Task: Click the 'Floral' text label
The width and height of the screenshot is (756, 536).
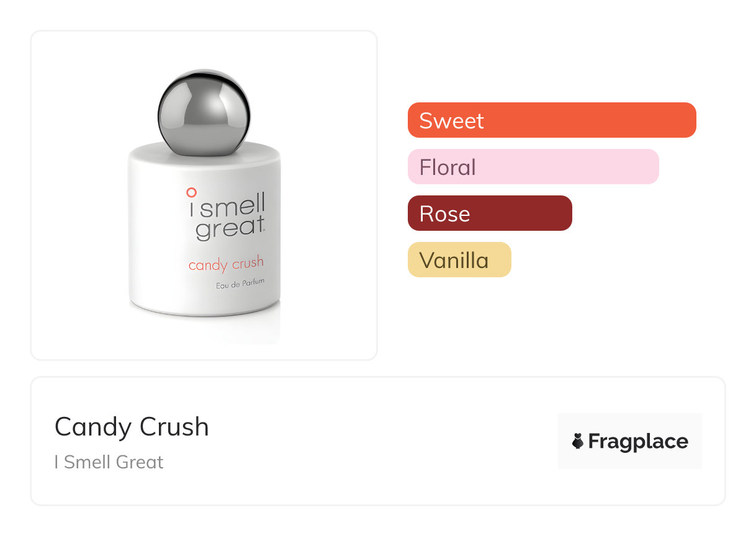Action: 448,167
